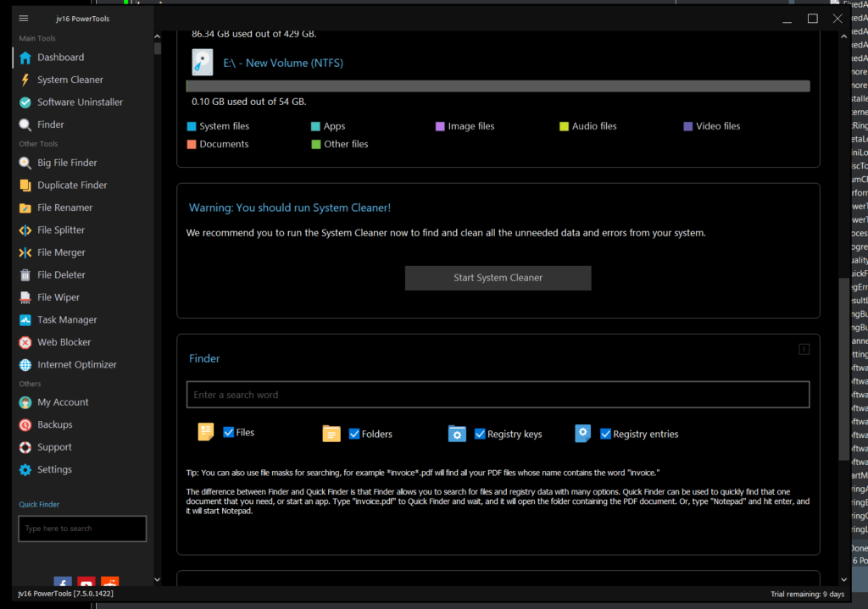Click main panel scroll down arrow
The height and width of the screenshot is (609, 868).
tap(843, 579)
